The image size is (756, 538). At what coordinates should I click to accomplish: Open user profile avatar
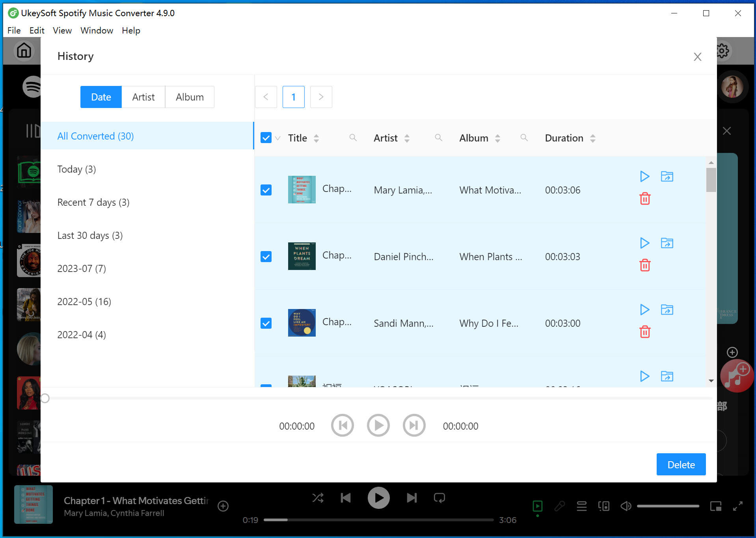732,86
